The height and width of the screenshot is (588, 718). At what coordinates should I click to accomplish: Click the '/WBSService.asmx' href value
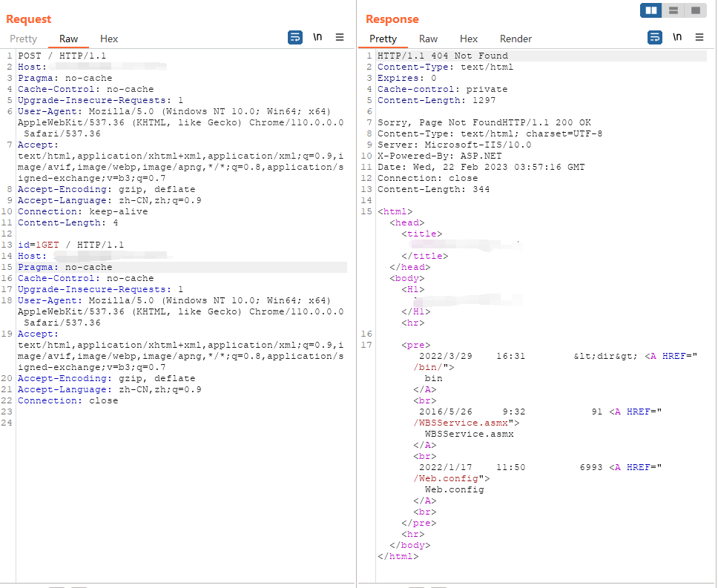pyautogui.click(x=461, y=423)
